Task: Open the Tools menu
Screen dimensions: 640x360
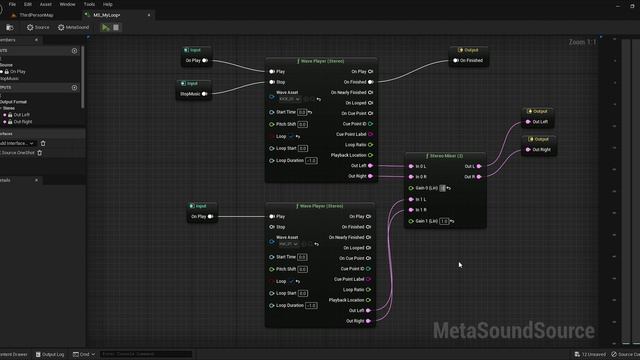Action: [x=89, y=4]
